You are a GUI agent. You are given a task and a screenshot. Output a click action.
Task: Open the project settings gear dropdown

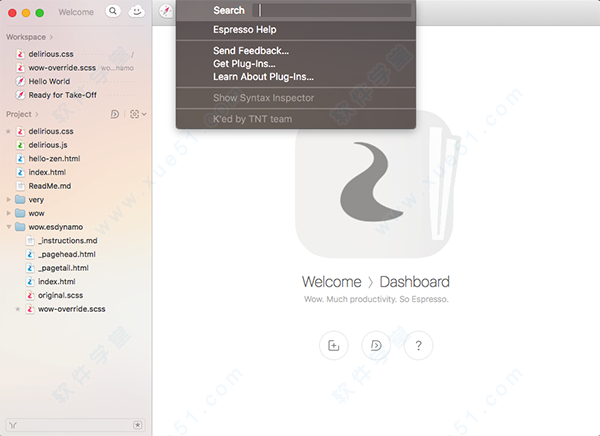(138, 114)
